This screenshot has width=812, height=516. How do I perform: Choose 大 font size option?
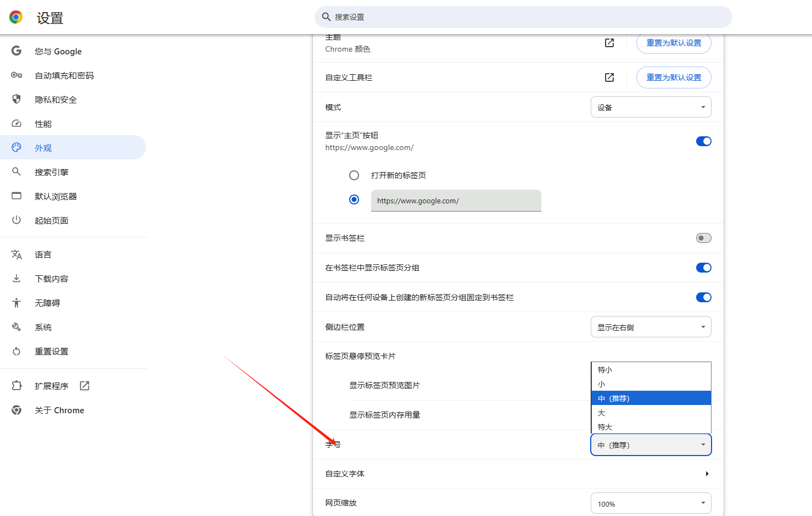pyautogui.click(x=651, y=413)
